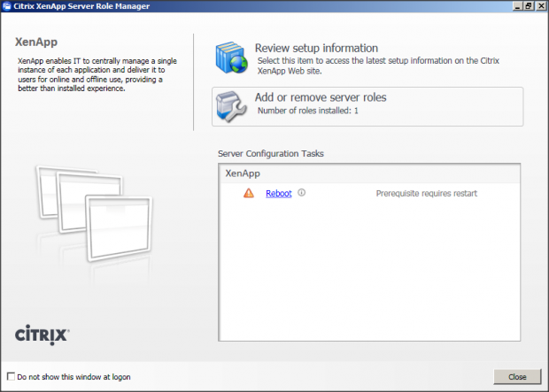The height and width of the screenshot is (392, 549).
Task: Select Add or remove server roles
Action: (x=367, y=106)
